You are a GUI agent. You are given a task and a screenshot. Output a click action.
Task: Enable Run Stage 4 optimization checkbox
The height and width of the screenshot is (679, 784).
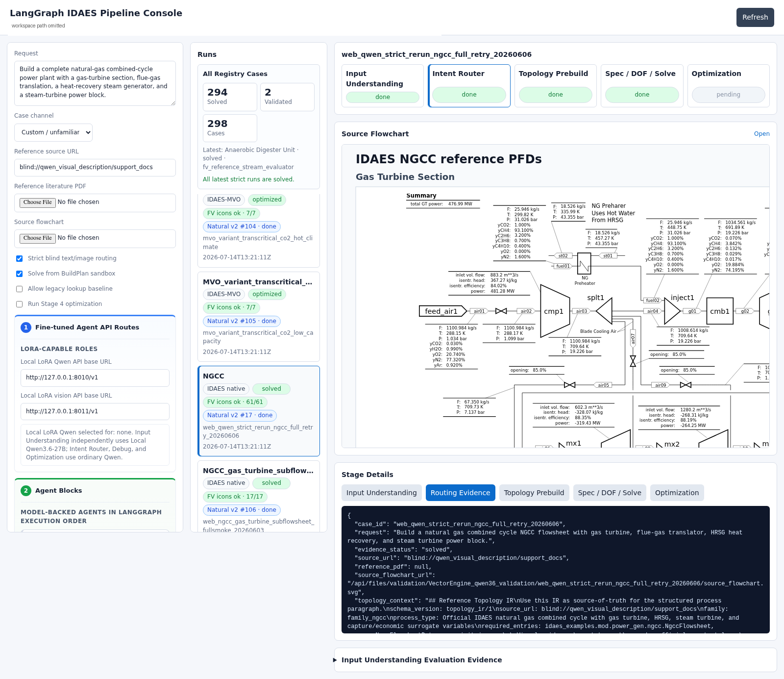20,304
